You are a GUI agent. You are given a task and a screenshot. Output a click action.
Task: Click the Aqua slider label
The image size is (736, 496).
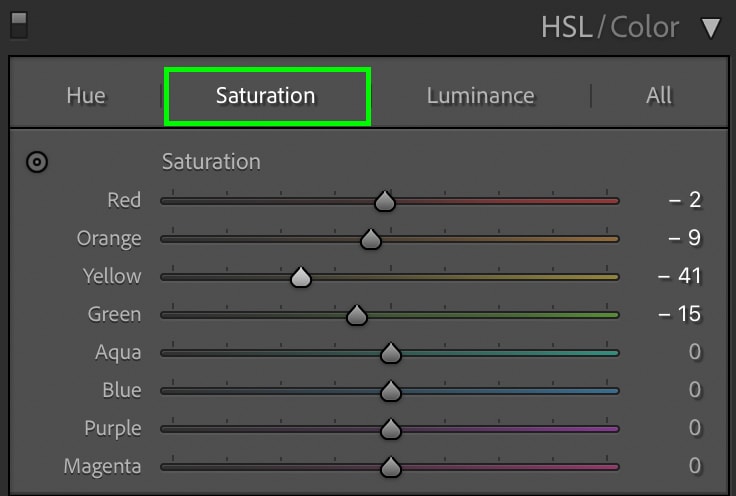[x=118, y=353]
